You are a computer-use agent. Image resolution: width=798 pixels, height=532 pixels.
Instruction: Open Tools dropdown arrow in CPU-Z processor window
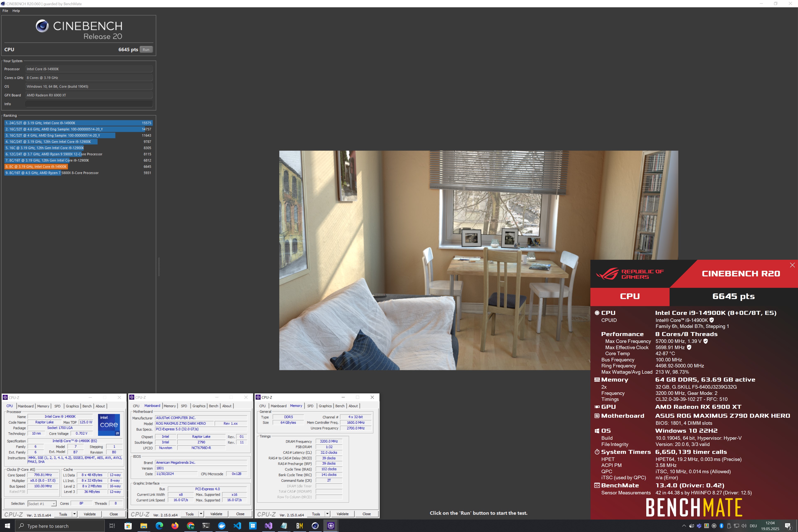point(74,514)
